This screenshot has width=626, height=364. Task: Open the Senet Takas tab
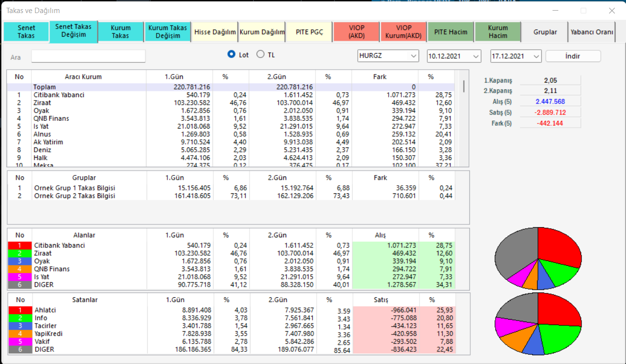(x=27, y=32)
